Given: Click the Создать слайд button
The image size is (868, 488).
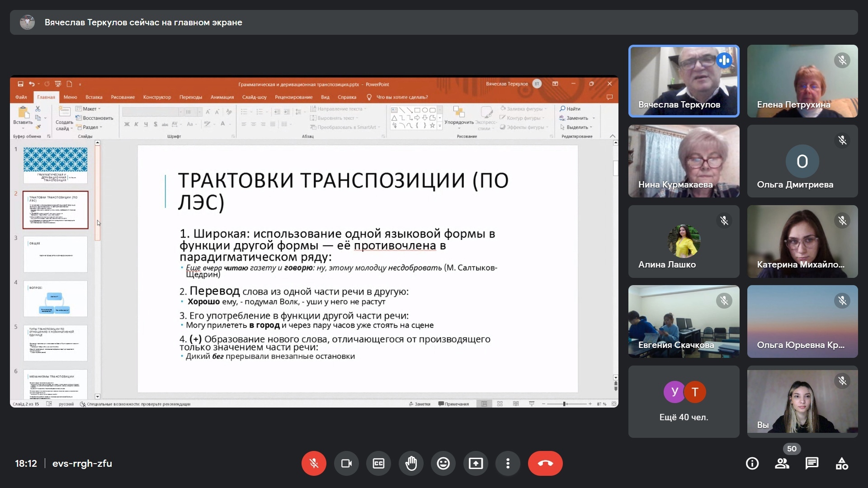Looking at the screenshot, I should (64, 119).
